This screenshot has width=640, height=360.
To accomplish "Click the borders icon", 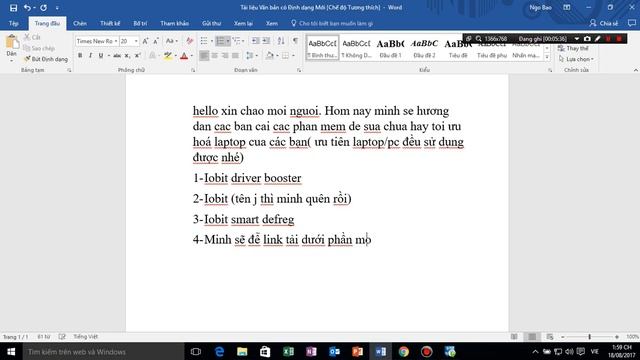I will [286, 56].
